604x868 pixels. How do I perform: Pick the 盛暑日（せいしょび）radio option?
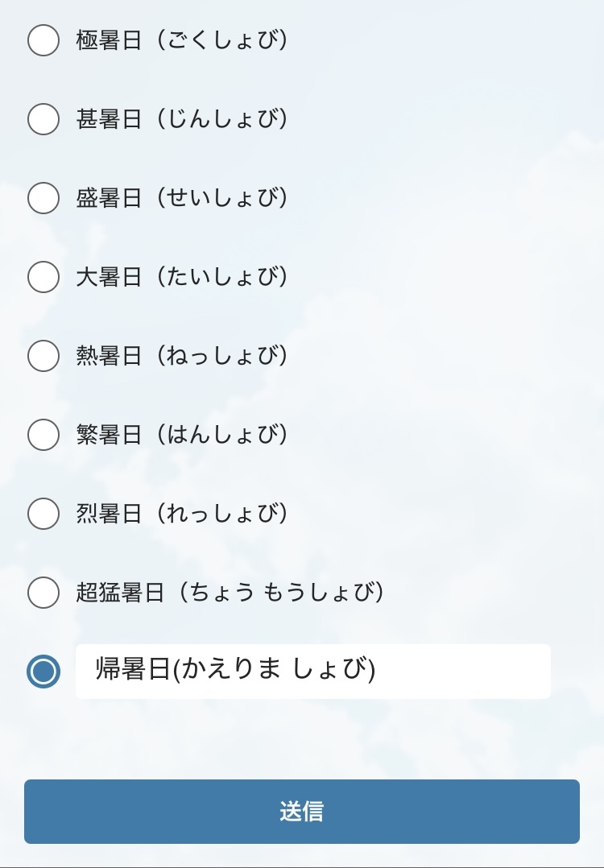click(43, 198)
